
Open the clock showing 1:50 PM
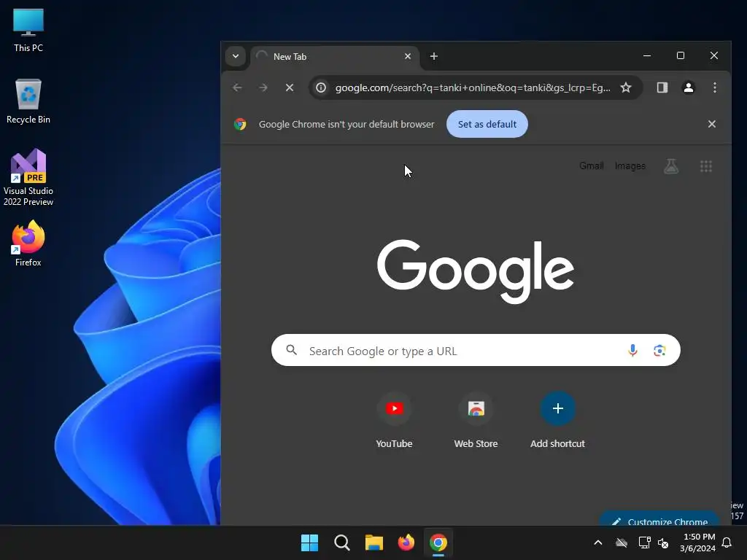coord(697,542)
